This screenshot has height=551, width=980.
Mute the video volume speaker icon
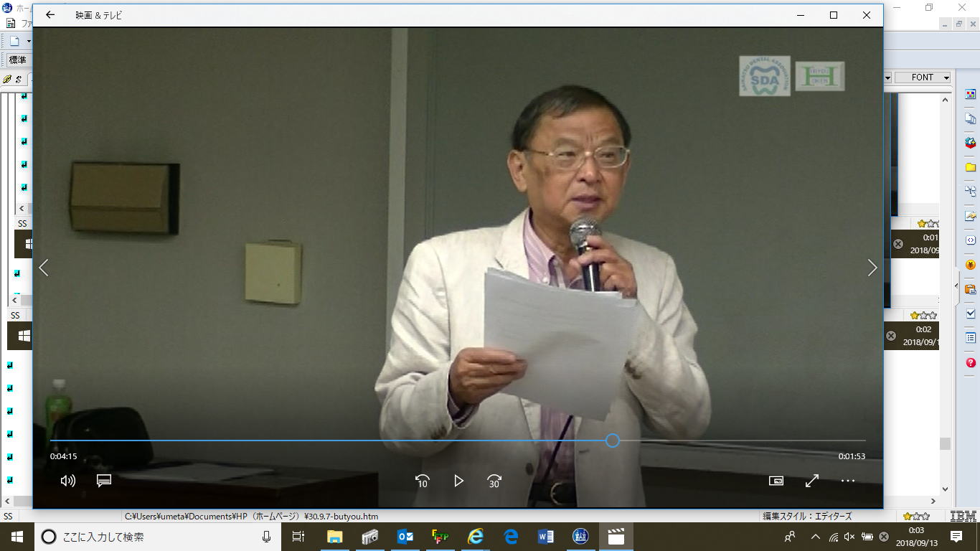(68, 481)
